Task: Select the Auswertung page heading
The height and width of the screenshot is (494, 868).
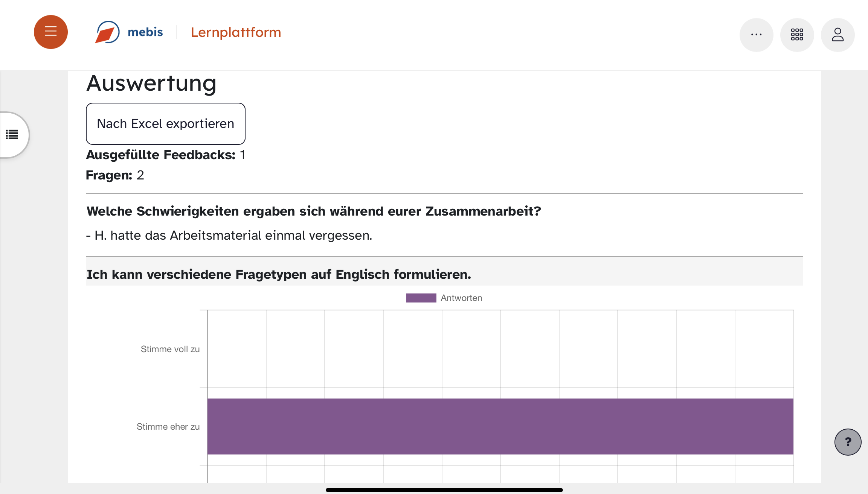Action: coord(151,84)
